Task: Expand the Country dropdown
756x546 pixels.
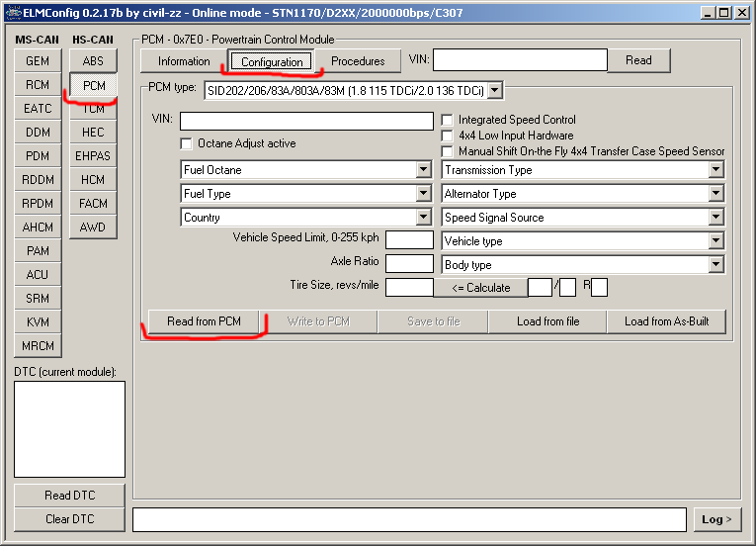Action: point(423,217)
